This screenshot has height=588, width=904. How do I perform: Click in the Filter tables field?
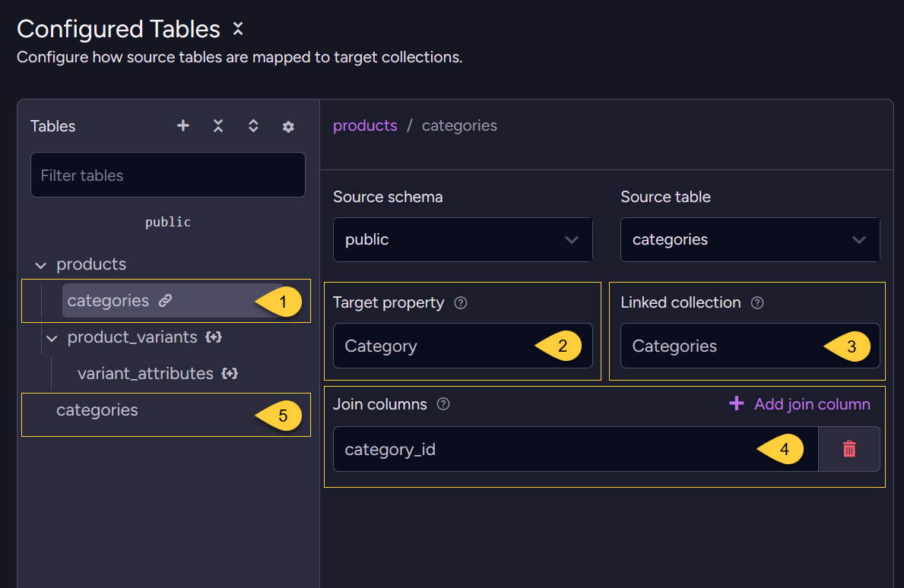point(168,175)
